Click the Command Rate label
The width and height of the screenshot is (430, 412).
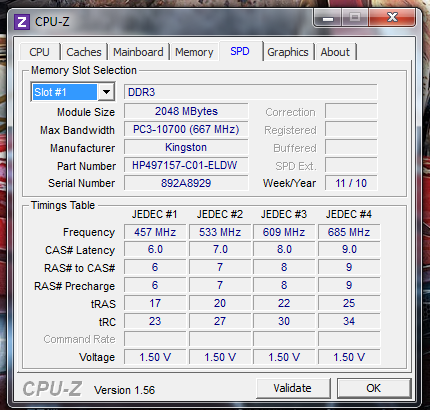pyautogui.click(x=79, y=339)
